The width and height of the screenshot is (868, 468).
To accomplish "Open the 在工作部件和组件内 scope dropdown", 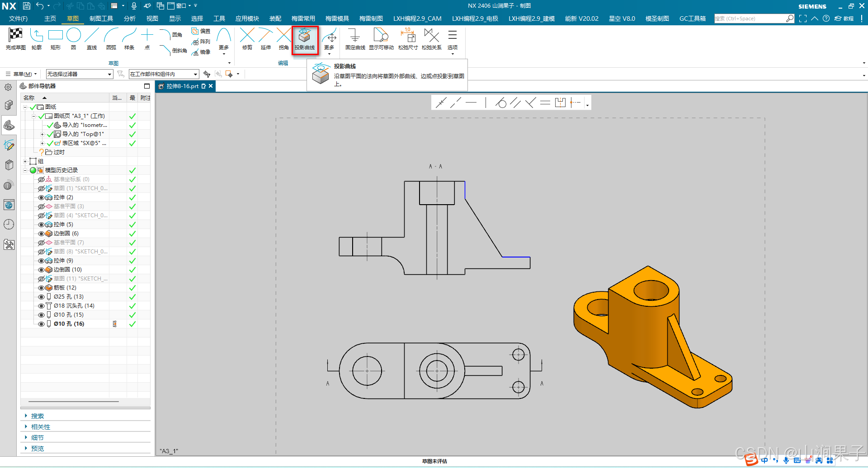I will pos(164,74).
